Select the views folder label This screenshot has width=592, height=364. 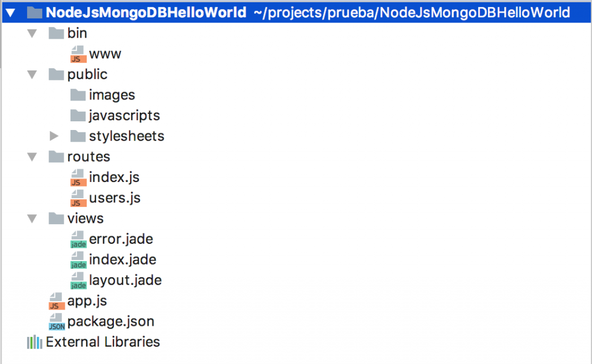[86, 218]
